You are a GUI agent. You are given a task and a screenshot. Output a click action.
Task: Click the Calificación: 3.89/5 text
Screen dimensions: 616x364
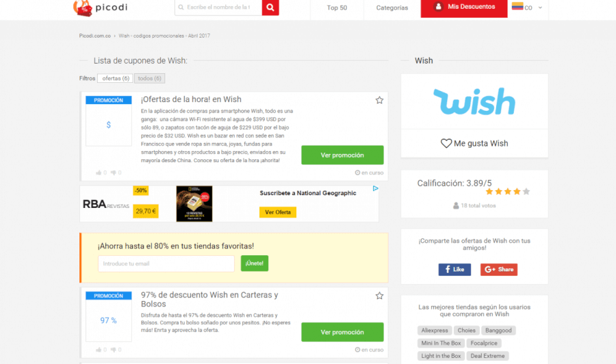454,183
